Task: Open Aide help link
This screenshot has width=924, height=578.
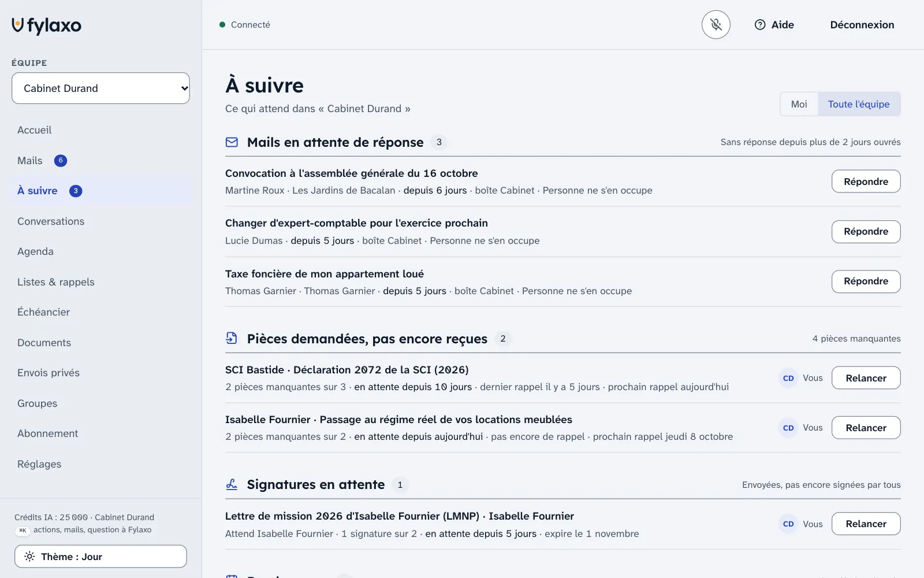Action: click(x=774, y=25)
